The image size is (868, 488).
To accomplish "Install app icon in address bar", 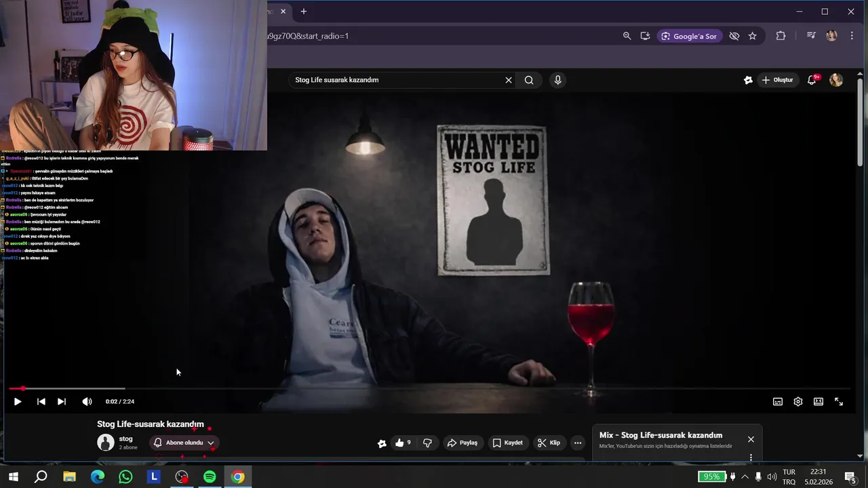I will point(645,36).
